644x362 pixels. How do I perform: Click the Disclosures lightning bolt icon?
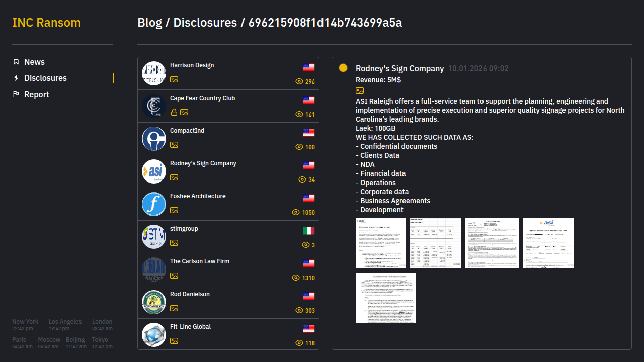click(x=16, y=78)
